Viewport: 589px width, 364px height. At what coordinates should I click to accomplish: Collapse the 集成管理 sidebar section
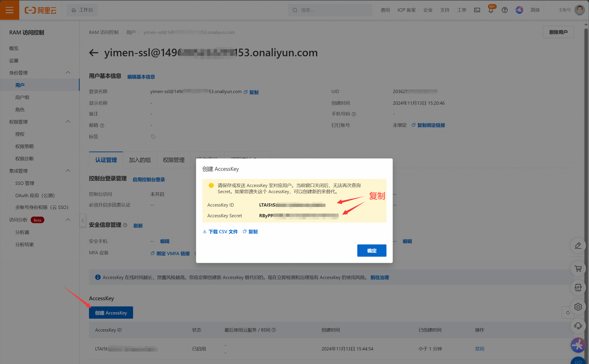[68, 171]
